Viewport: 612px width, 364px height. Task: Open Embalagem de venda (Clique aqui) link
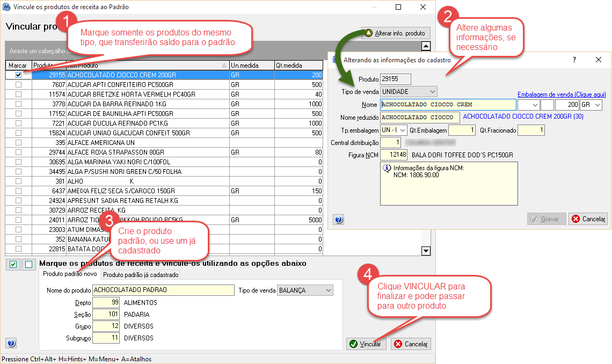[562, 94]
